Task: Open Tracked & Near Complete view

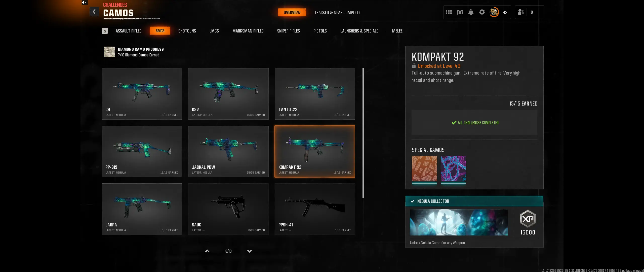Action: (x=337, y=12)
